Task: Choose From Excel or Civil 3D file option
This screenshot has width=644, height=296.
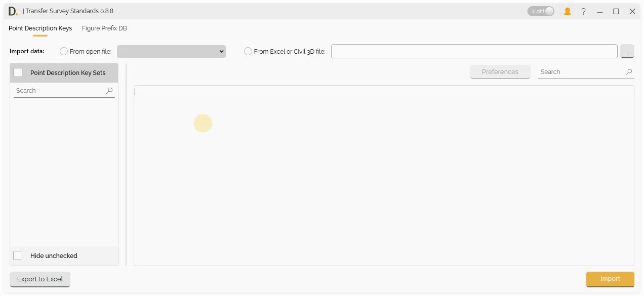Action: [248, 51]
